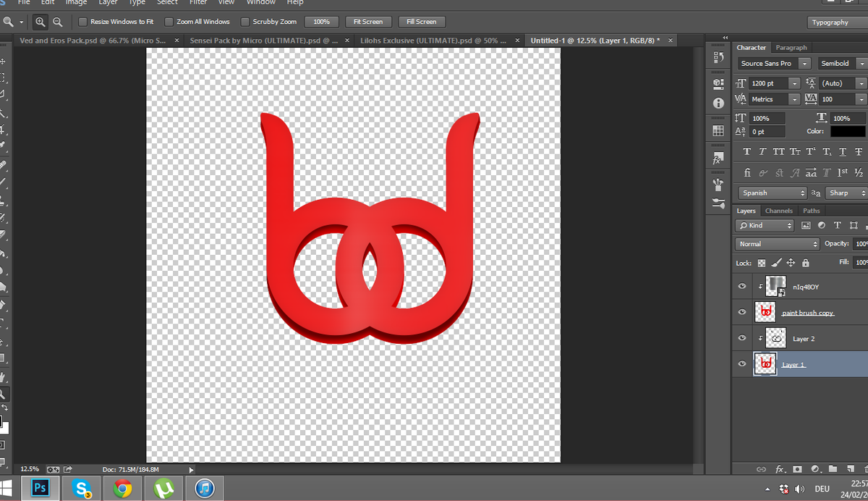Open the Styles fx panel icon
This screenshot has width=868, height=501.
tap(718, 158)
